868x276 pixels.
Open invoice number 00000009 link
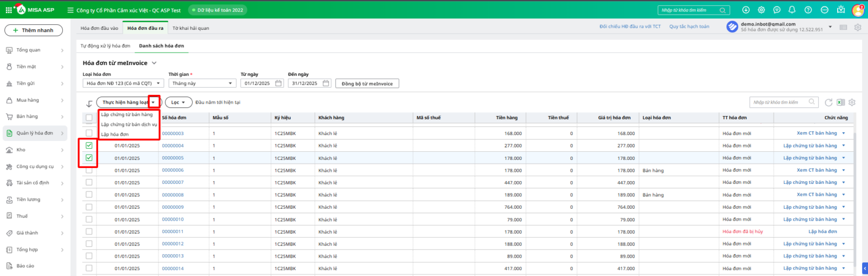(x=173, y=207)
